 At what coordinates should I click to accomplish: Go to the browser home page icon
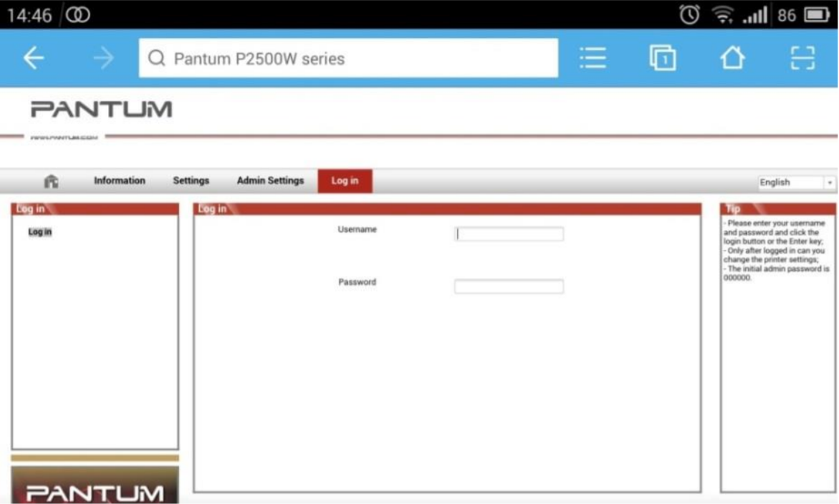(732, 59)
